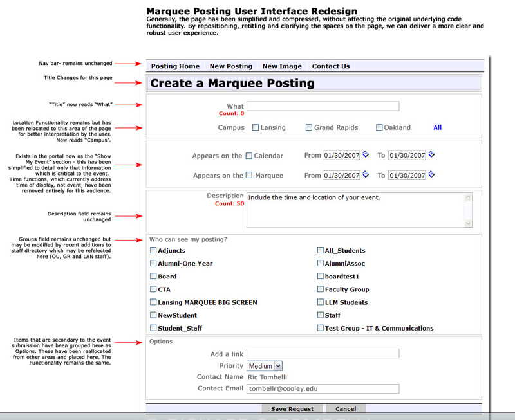Screen dimensions: 515x420
Task: Open date picker for Marquee From date
Action: coord(366,174)
